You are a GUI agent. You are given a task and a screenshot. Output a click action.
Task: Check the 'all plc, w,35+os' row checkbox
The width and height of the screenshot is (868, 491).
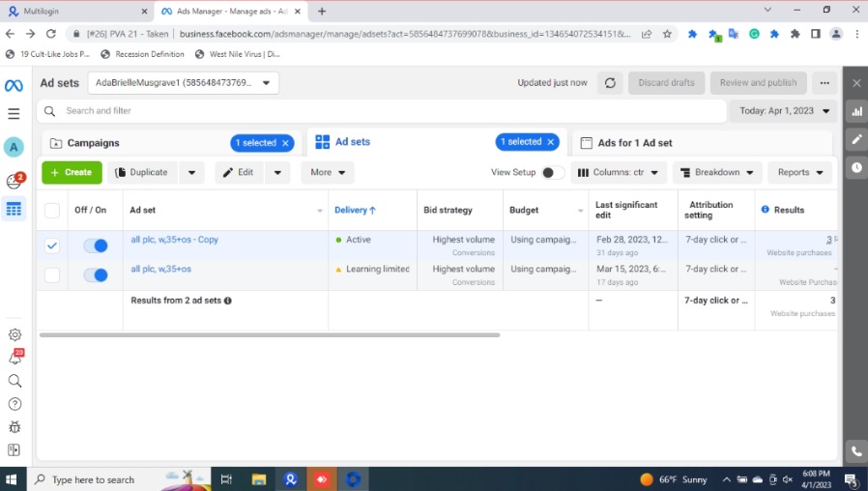tap(52, 274)
